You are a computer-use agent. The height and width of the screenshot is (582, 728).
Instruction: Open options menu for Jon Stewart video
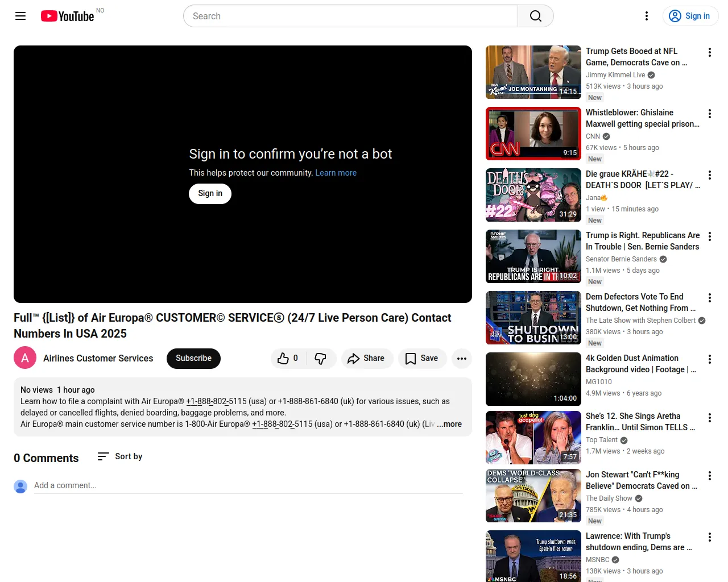(x=710, y=476)
